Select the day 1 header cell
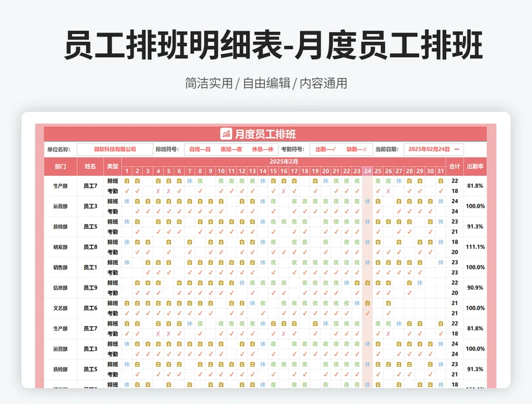The width and height of the screenshot is (532, 410). (127, 171)
